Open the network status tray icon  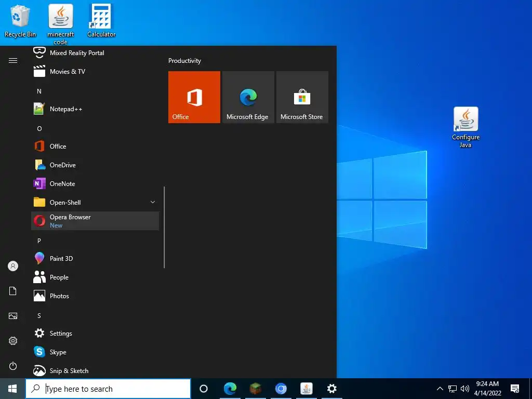(453, 389)
